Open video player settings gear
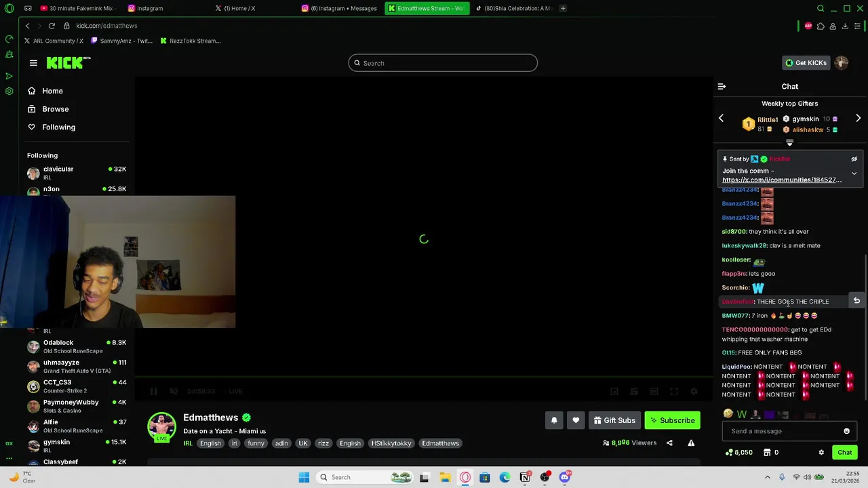 694,391
